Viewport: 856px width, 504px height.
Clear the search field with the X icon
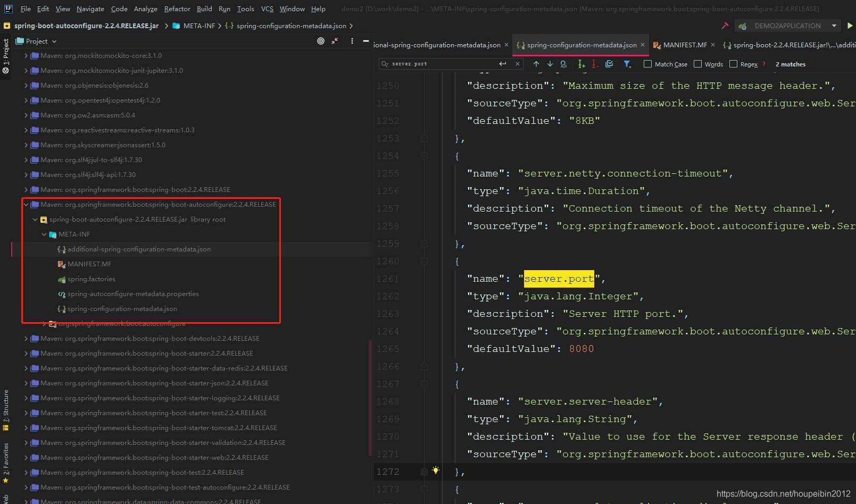tap(517, 64)
